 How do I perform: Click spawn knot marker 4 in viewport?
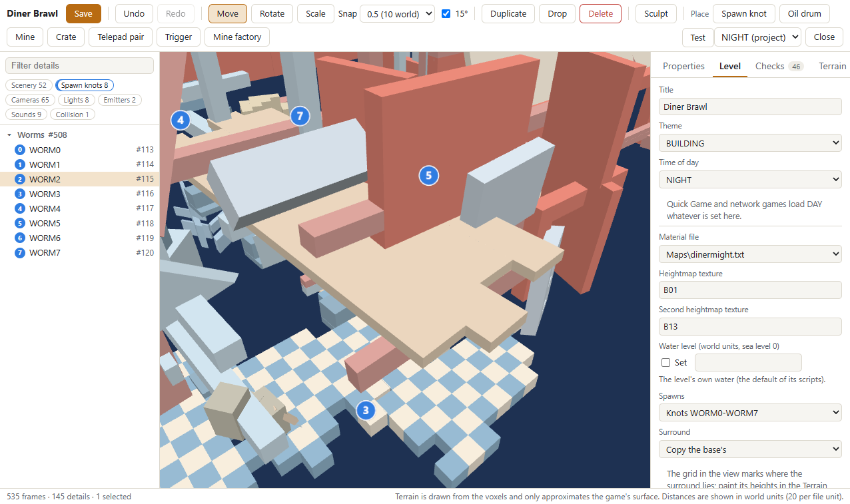click(x=181, y=121)
